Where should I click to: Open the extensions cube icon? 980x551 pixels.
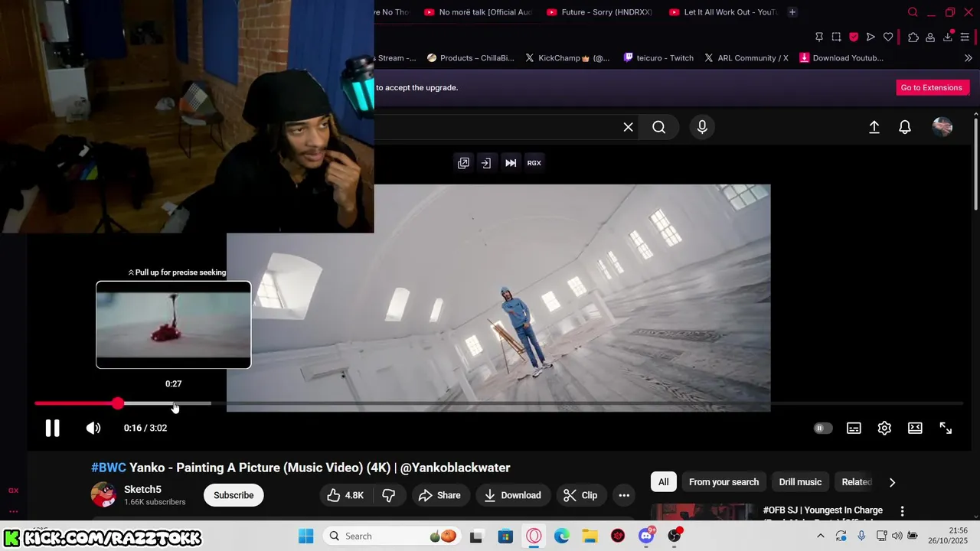[x=913, y=37]
